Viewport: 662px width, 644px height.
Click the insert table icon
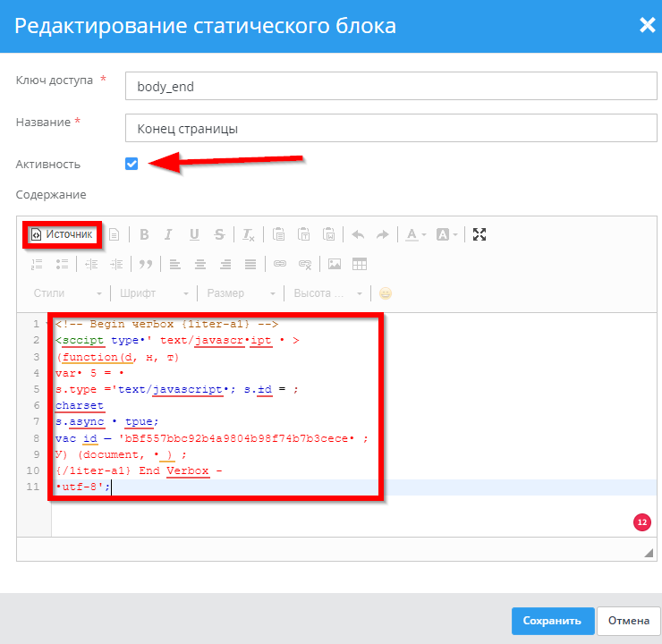tap(360, 264)
